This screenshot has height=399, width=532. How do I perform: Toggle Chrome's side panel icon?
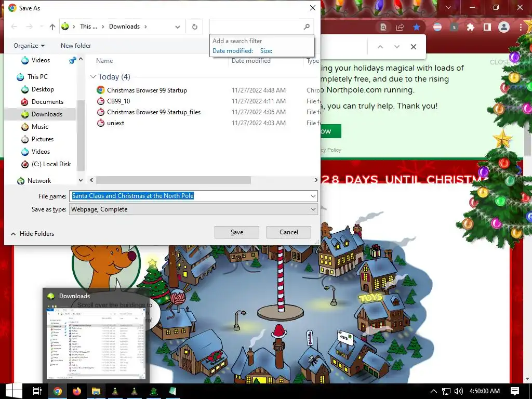click(x=487, y=27)
